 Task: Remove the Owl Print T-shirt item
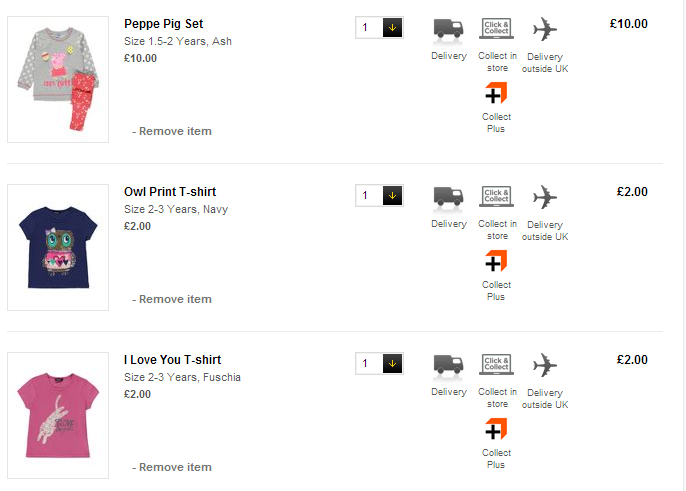pos(175,299)
